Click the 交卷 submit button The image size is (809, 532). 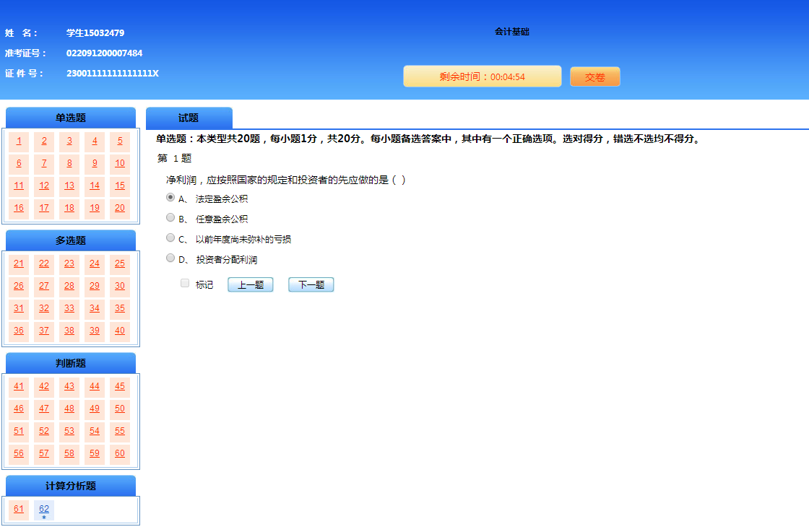click(594, 76)
